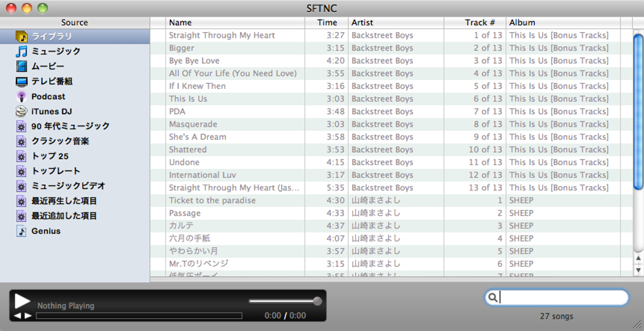Click scrollbar up arrow
The width and height of the screenshot is (644, 331).
coord(638,258)
